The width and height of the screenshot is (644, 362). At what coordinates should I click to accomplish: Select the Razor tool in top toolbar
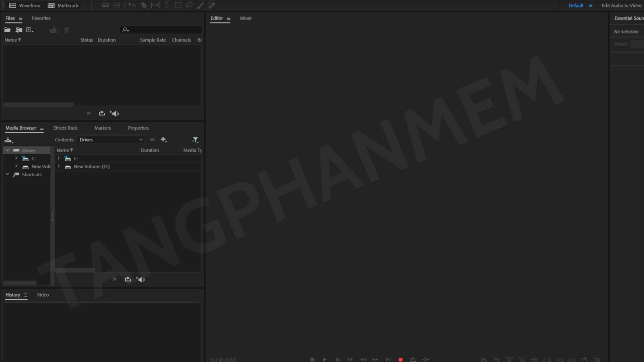(144, 5)
